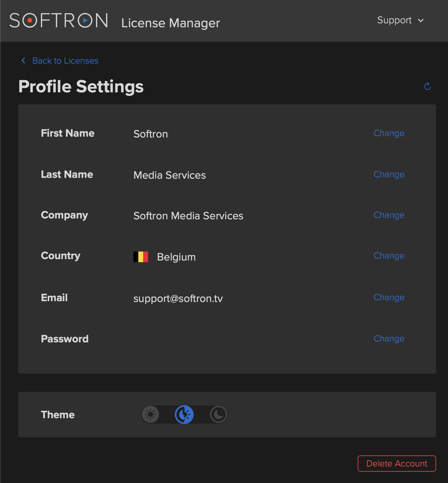This screenshot has height=483, width=448.
Task: Click the Last Name label
Action: [67, 174]
